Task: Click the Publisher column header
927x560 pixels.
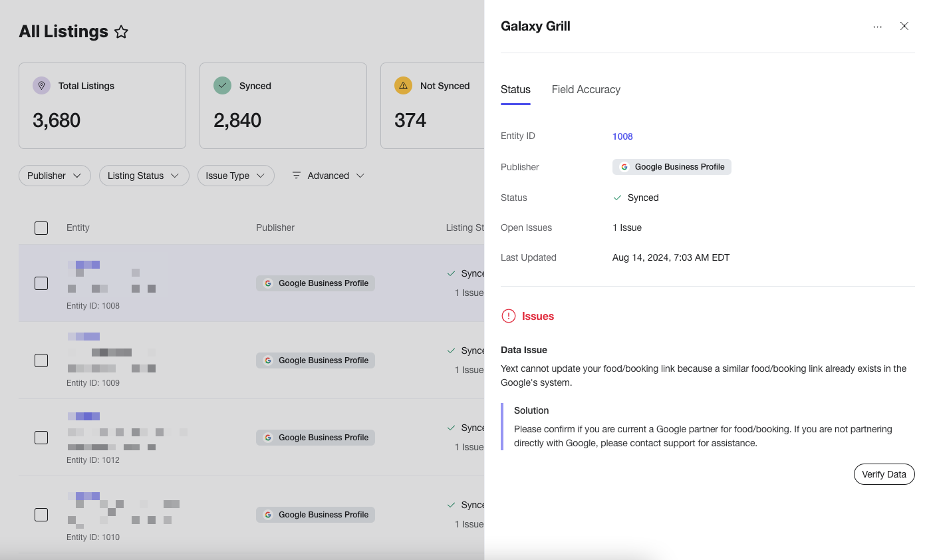Action: pyautogui.click(x=275, y=227)
